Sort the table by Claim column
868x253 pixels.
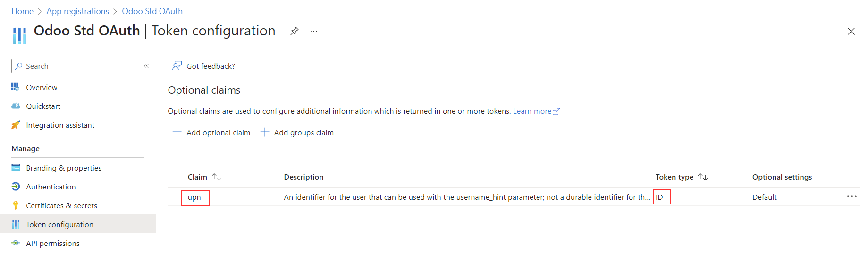tap(216, 177)
